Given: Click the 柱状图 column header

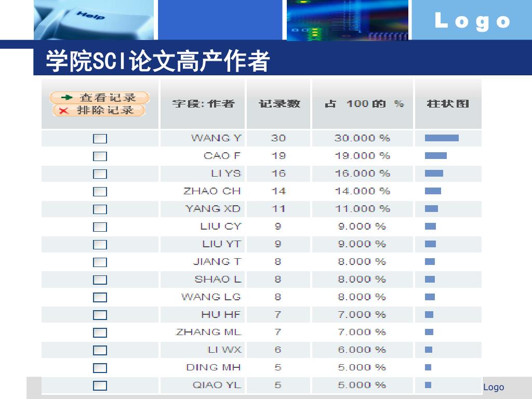Looking at the screenshot, I should click(448, 103).
